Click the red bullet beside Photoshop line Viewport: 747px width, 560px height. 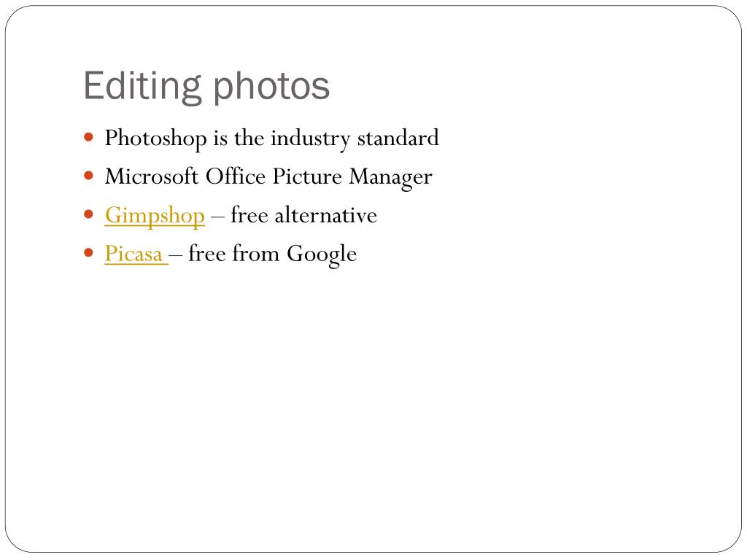coord(88,138)
